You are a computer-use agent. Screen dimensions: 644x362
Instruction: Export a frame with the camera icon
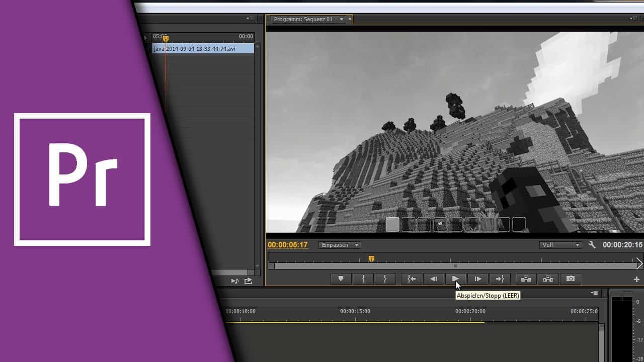pos(570,279)
